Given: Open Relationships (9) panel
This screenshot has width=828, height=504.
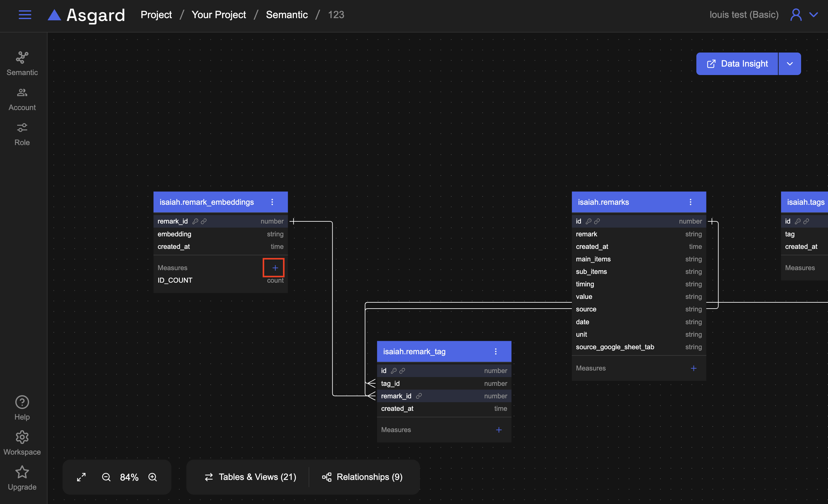Looking at the screenshot, I should (x=362, y=477).
